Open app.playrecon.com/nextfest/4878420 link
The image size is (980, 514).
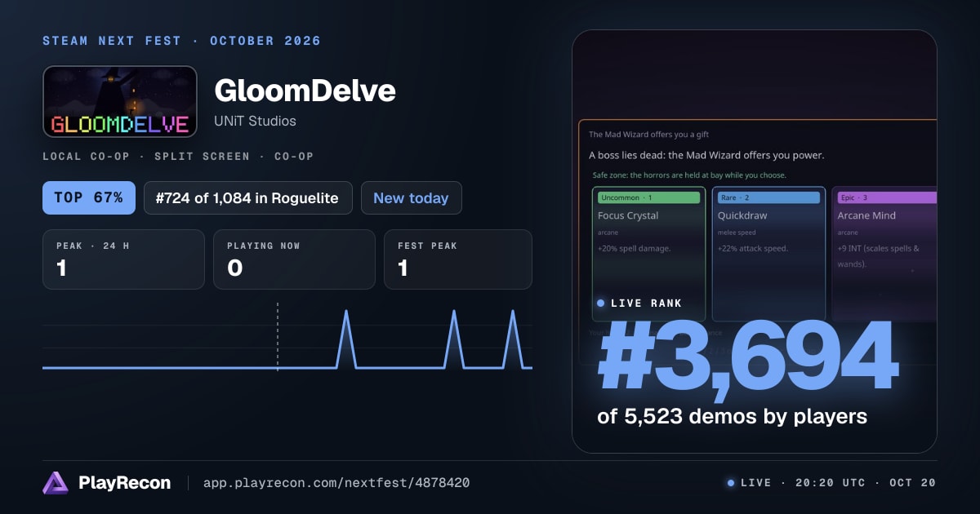[336, 483]
